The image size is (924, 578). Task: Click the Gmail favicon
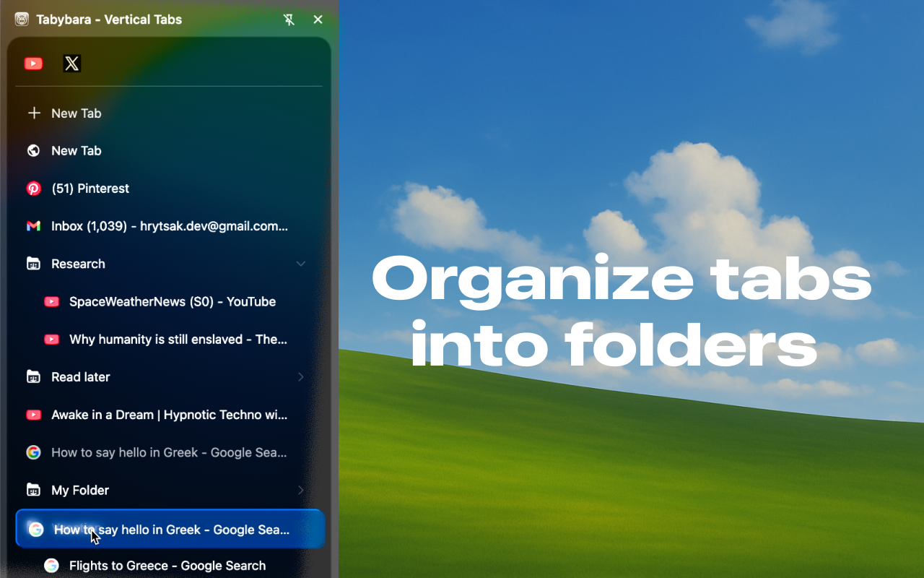pos(33,226)
